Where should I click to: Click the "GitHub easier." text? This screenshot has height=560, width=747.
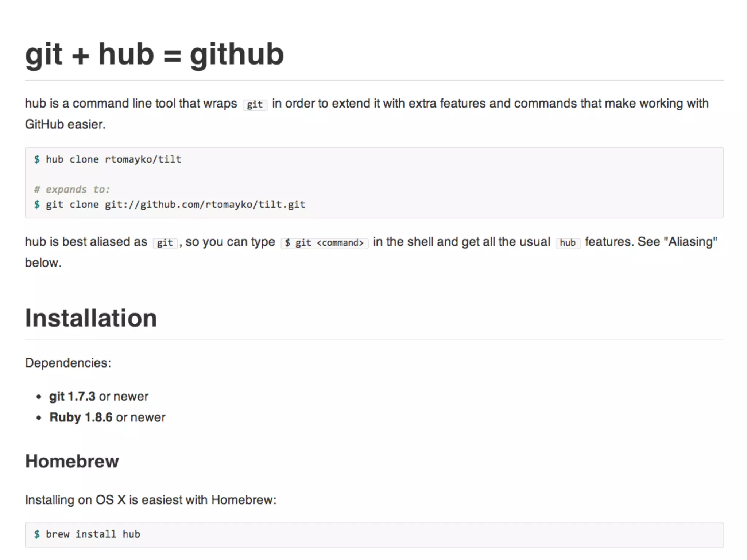point(65,124)
